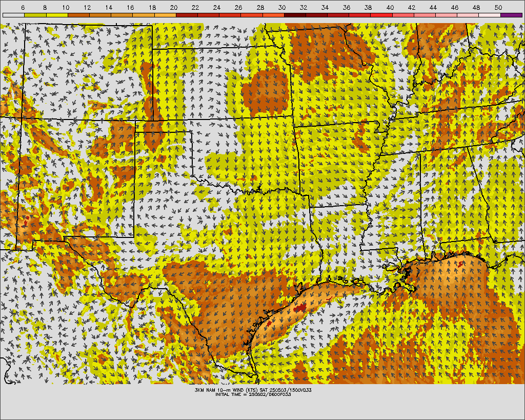This screenshot has width=525, height=420.
Task: Click the bright red 38–40 knots swatch
Action: 381,15
